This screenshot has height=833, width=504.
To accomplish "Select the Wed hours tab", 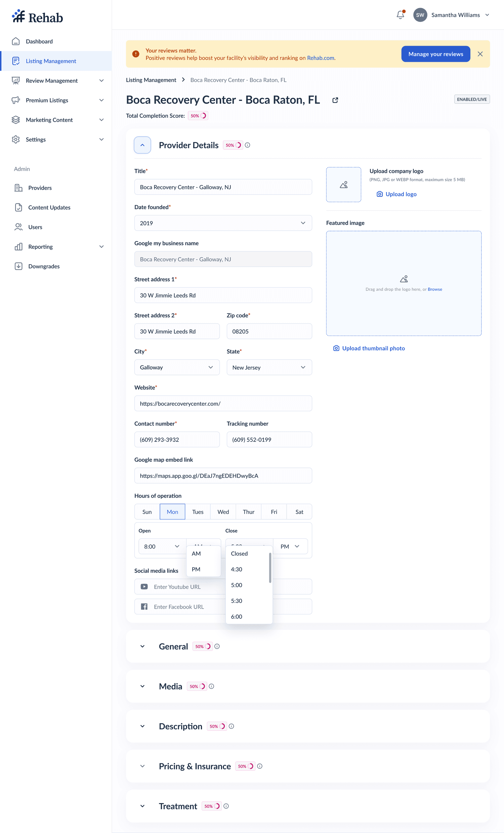I will click(x=223, y=512).
